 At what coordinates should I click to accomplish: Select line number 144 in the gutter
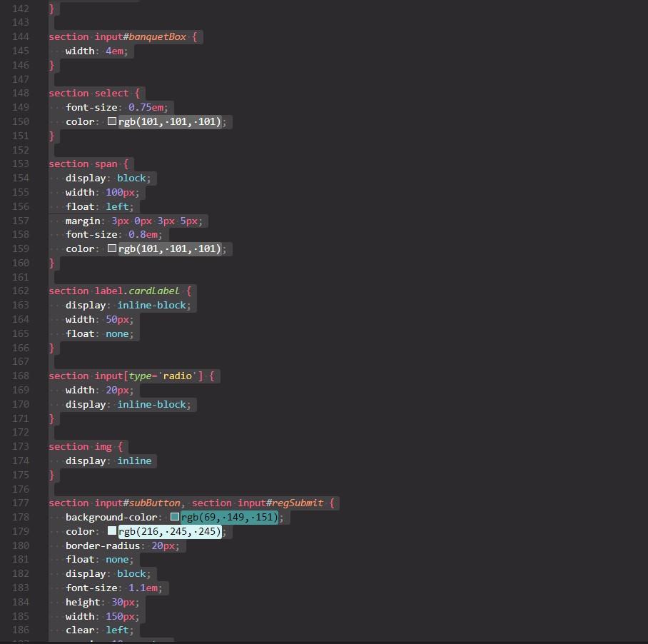[21, 36]
